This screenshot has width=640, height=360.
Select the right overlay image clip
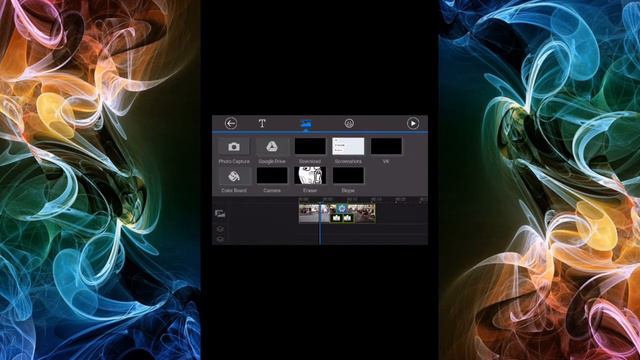pyautogui.click(x=347, y=218)
